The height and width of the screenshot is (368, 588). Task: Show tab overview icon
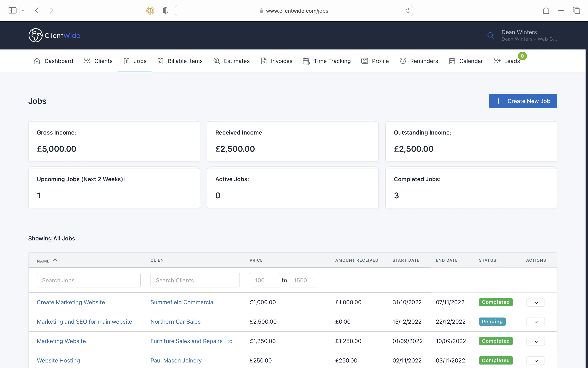[x=576, y=10]
